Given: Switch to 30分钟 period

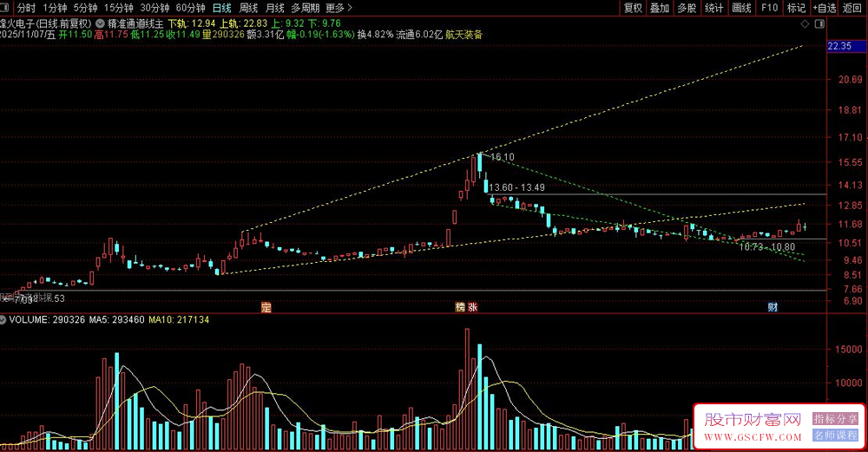Looking at the screenshot, I should [155, 9].
